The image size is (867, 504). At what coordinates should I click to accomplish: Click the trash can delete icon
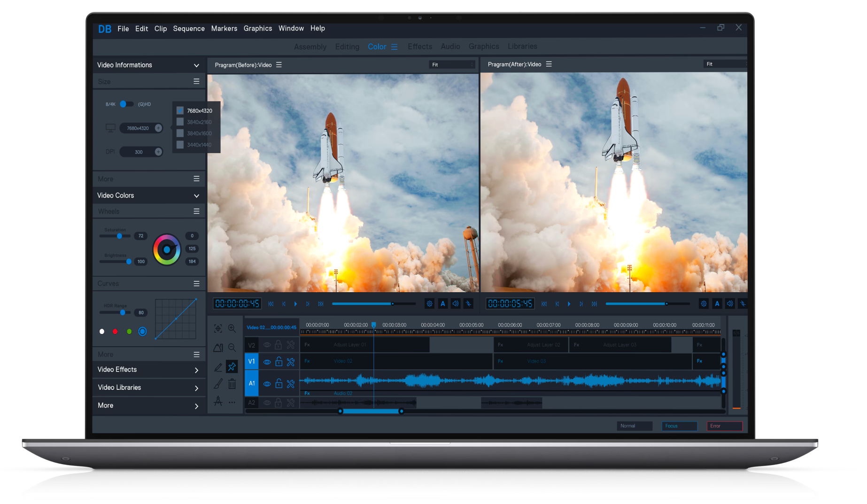[x=232, y=384]
